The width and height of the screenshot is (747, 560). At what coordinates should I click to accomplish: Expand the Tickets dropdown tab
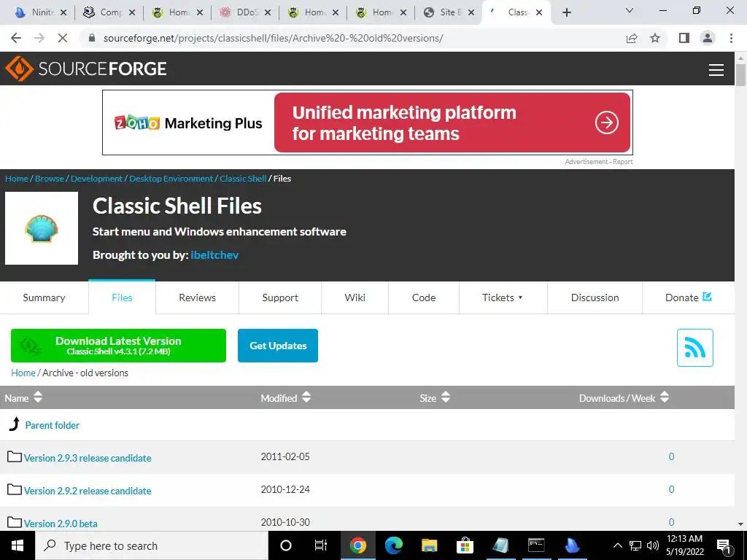click(503, 297)
